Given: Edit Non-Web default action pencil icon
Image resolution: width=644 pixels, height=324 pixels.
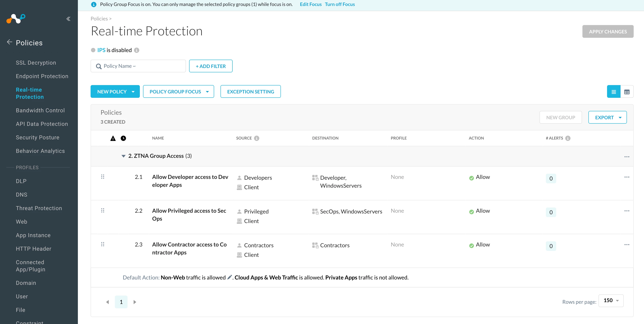Looking at the screenshot, I should click(x=229, y=277).
